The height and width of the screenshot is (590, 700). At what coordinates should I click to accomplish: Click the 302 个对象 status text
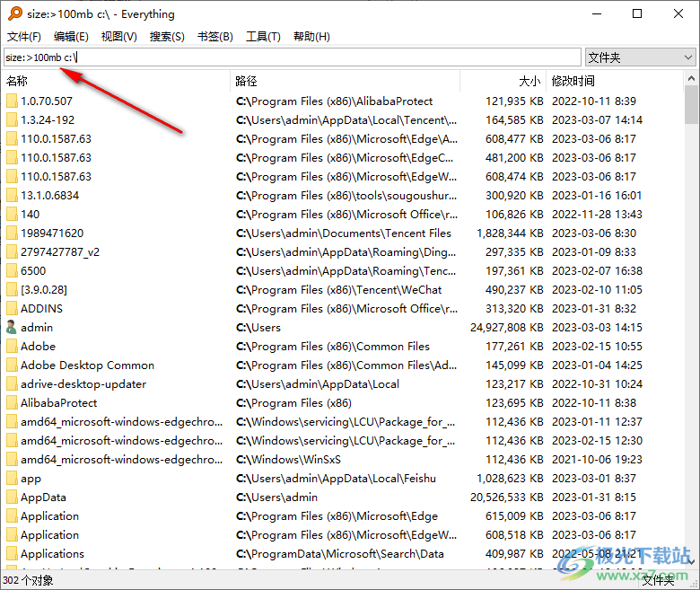coord(28,580)
